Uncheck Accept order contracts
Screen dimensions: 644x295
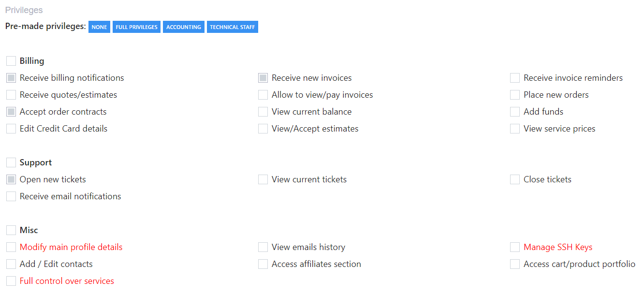coord(11,112)
